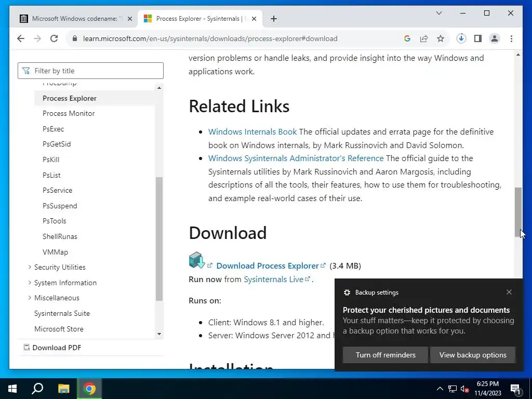Switch to the Microsoft Windows codename tab

click(x=76, y=19)
